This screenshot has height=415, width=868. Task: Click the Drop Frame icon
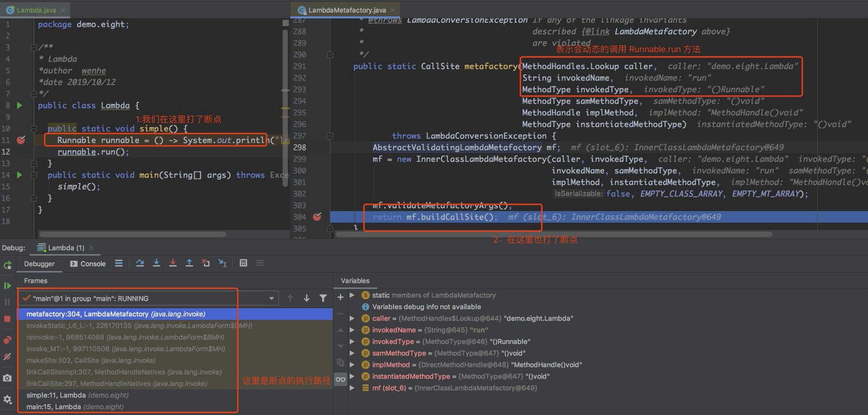pyautogui.click(x=206, y=263)
